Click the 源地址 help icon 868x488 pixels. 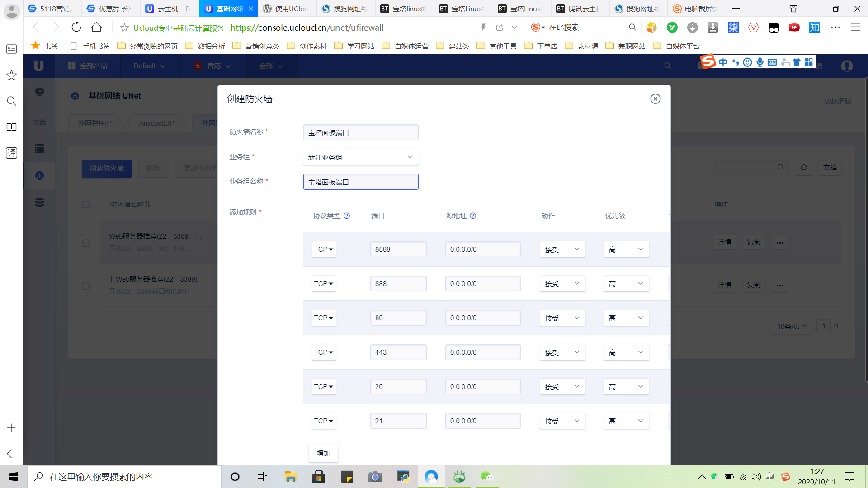pyautogui.click(x=473, y=216)
